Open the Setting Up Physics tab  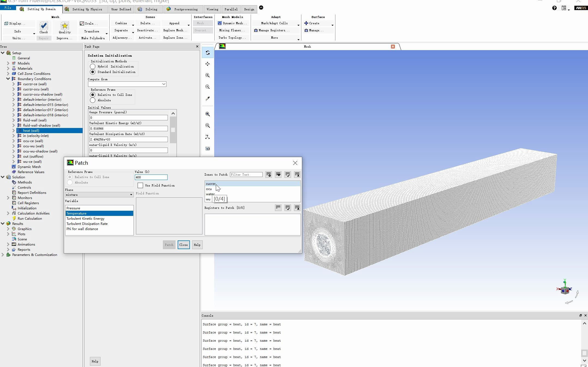[87, 9]
